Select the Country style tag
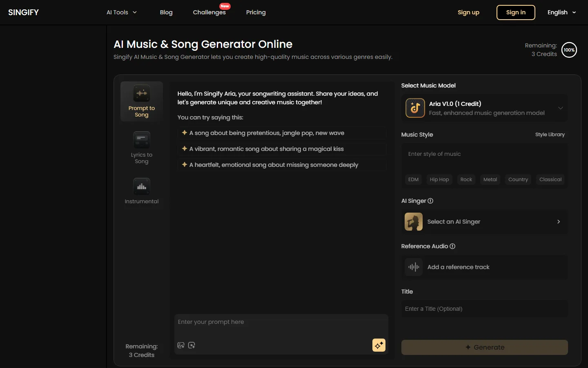Screen dimensions: 588x368 518,180
